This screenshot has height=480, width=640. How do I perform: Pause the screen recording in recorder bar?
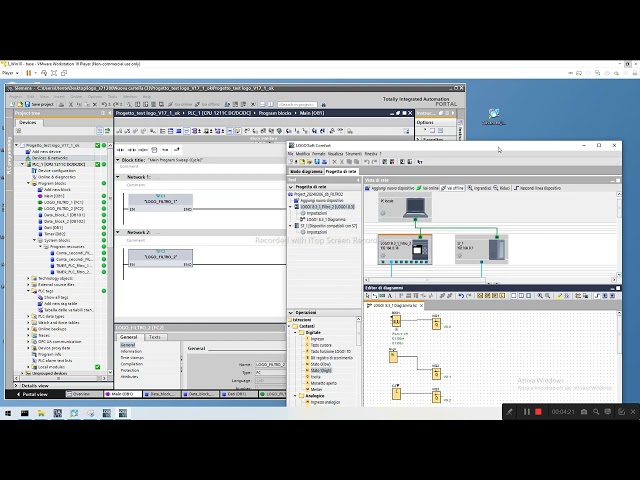(527, 412)
